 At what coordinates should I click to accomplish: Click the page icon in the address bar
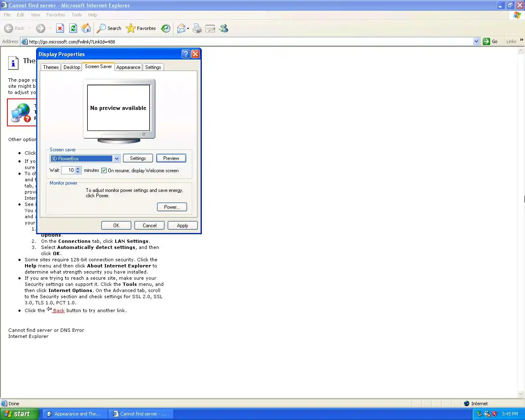point(24,41)
